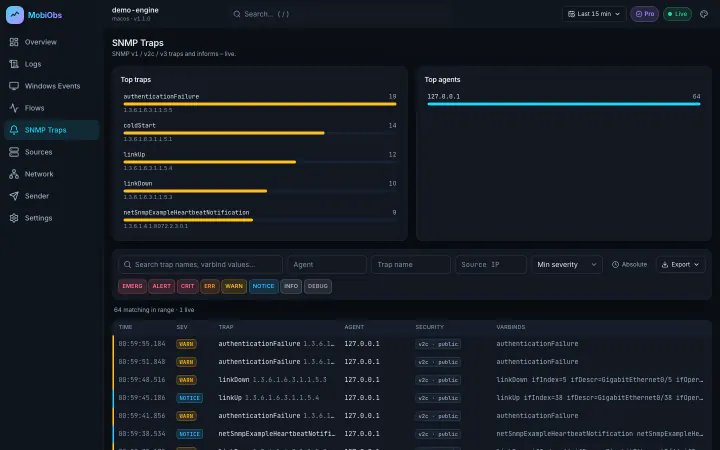This screenshot has width=720, height=450.
Task: Click the clock icon beside Absolute
Action: pyautogui.click(x=615, y=264)
